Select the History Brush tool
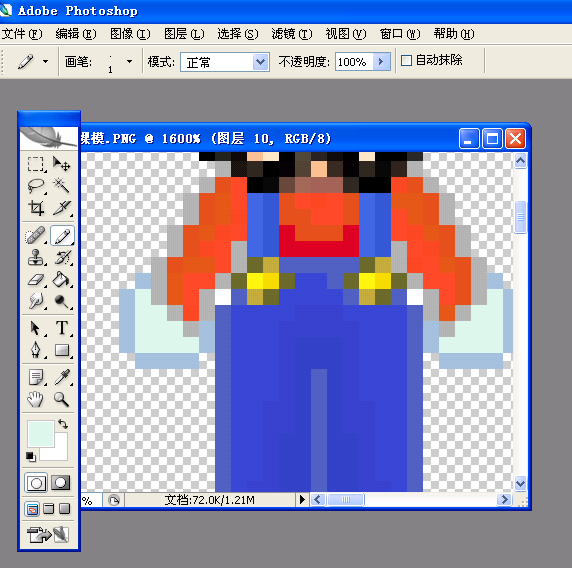The width and height of the screenshot is (572, 568). pyautogui.click(x=62, y=258)
